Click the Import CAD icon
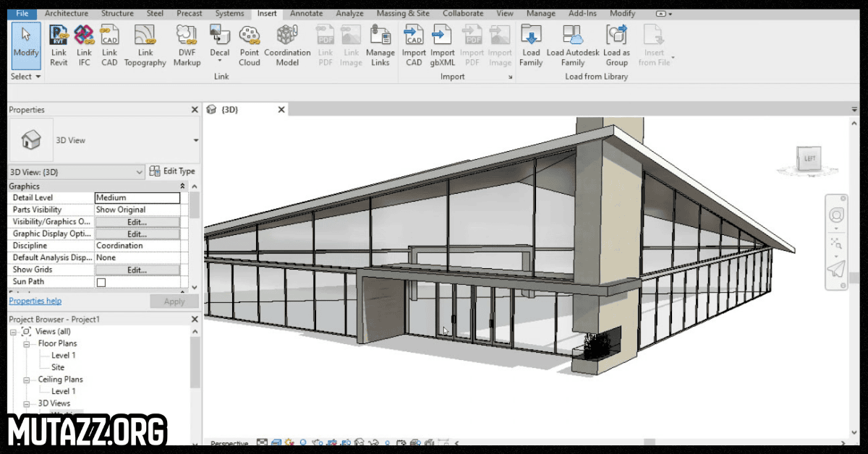868x454 pixels. point(414,35)
